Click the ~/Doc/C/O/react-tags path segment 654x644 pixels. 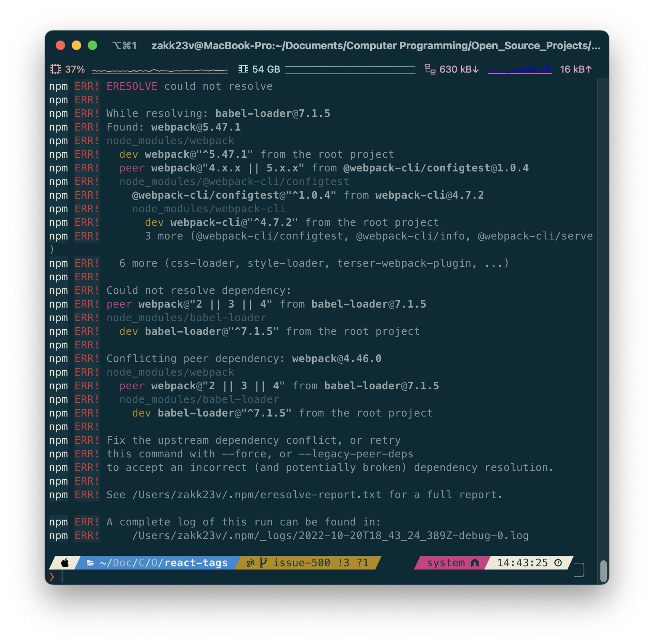click(164, 563)
